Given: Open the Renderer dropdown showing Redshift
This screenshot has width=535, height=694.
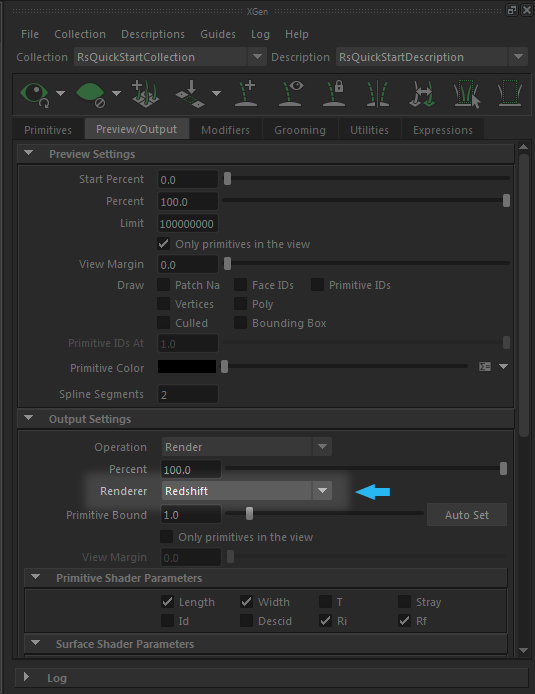Looking at the screenshot, I should tap(246, 491).
